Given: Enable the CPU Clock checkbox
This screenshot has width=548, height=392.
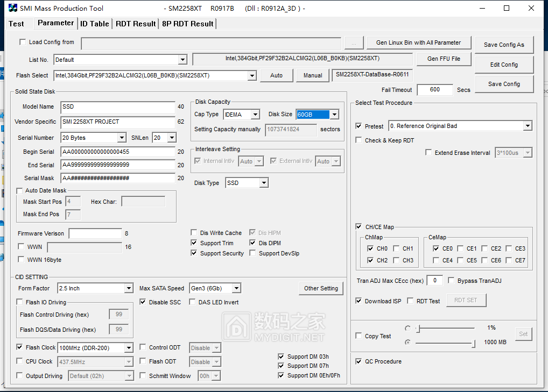Looking at the screenshot, I should [x=19, y=361].
